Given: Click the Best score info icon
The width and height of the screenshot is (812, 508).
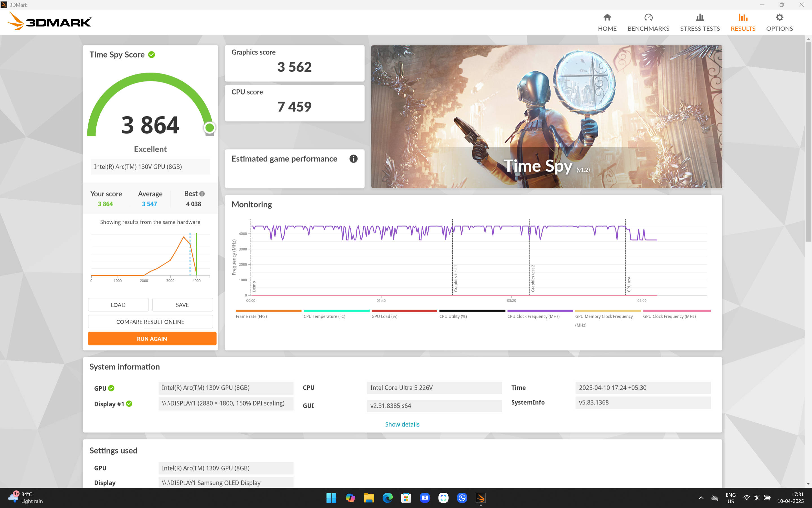Looking at the screenshot, I should [202, 194].
